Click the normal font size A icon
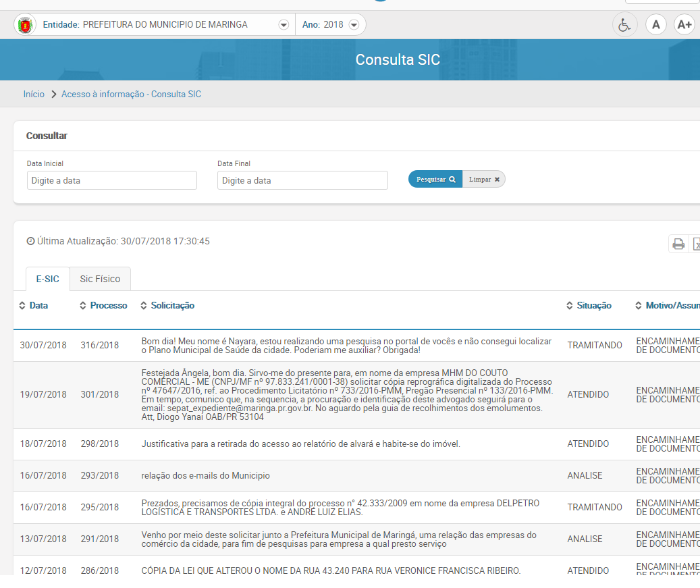This screenshot has height=588, width=700. pyautogui.click(x=655, y=25)
